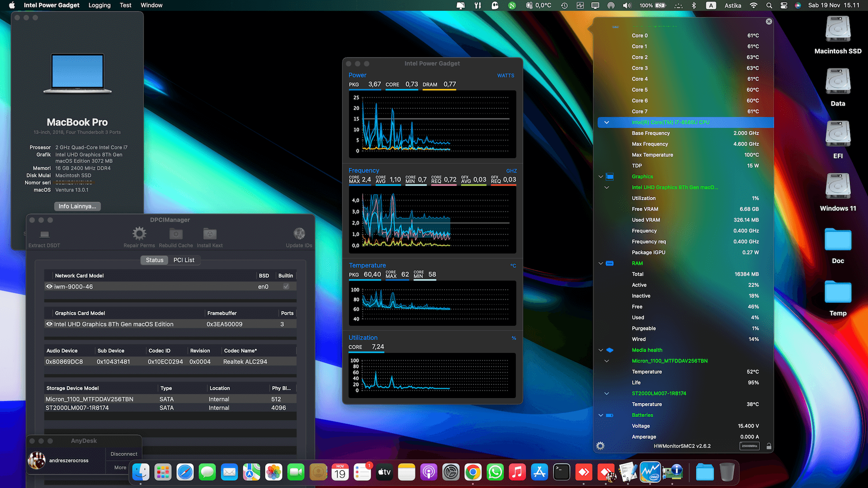Open WhatsApp from the Dock
The height and width of the screenshot is (488, 868).
tap(495, 473)
